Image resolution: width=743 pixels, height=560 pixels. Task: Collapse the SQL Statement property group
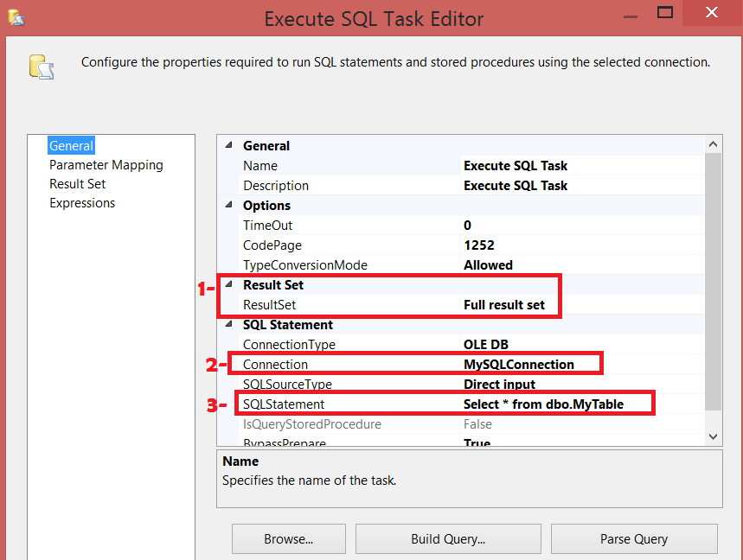(x=228, y=324)
